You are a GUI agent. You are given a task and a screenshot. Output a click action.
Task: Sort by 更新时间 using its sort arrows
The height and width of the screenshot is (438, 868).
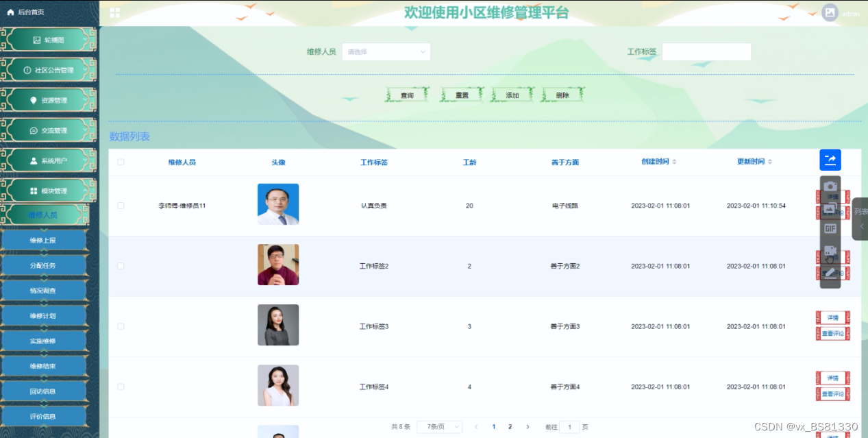(770, 162)
